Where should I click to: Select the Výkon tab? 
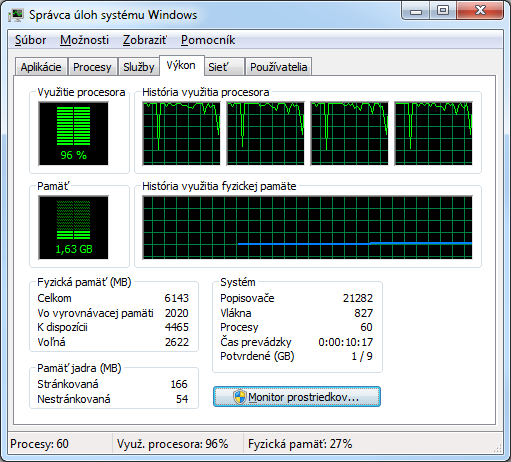pyautogui.click(x=182, y=65)
